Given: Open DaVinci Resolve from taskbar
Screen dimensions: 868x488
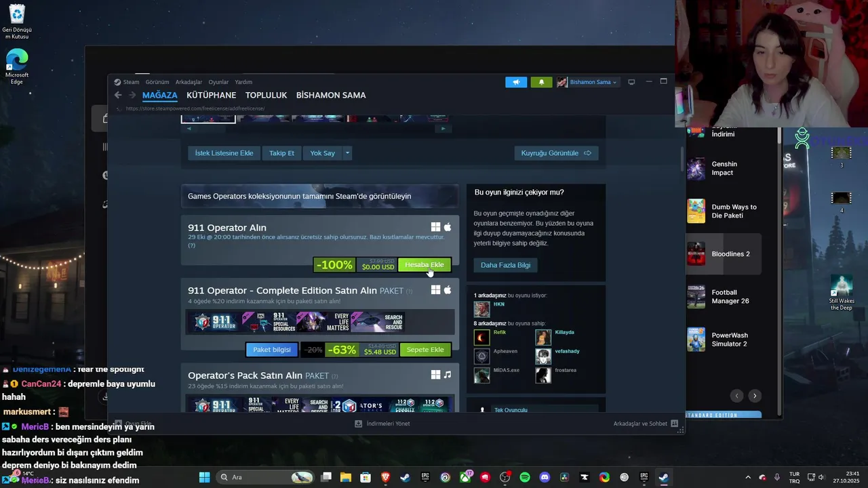Looking at the screenshot, I should [564, 477].
